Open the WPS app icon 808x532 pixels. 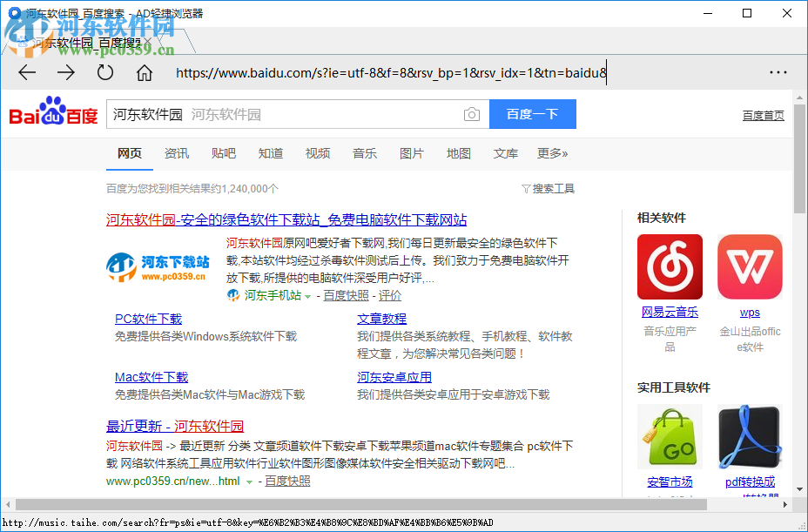coord(750,266)
